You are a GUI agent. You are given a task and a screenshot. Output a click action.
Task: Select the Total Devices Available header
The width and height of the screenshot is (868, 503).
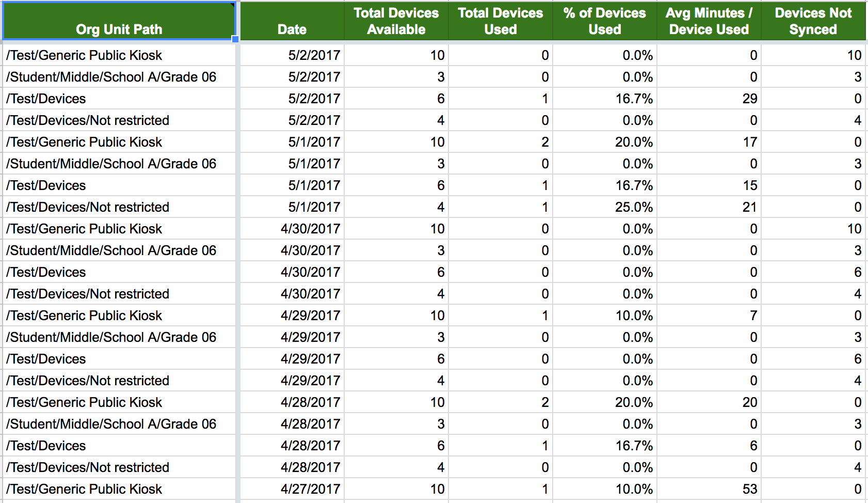(396, 22)
